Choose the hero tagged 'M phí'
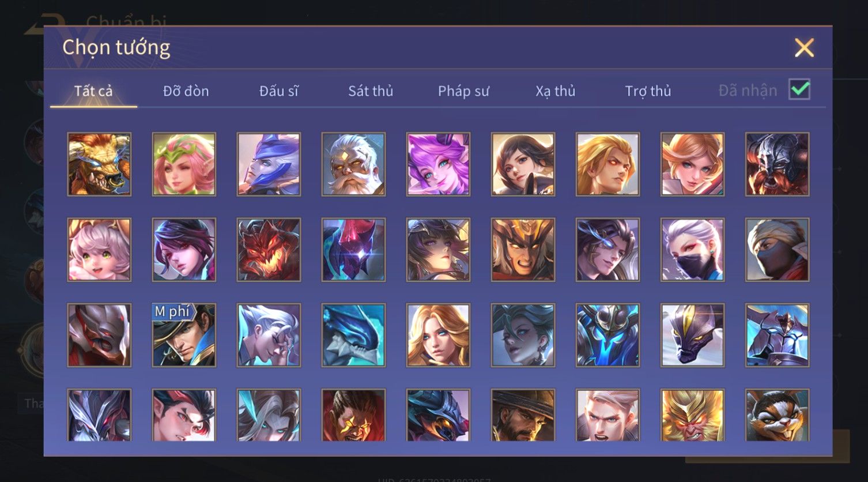The image size is (868, 482). 184,335
